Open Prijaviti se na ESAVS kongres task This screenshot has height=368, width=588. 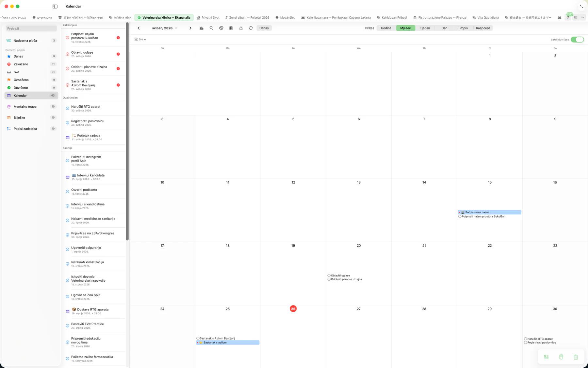point(93,235)
